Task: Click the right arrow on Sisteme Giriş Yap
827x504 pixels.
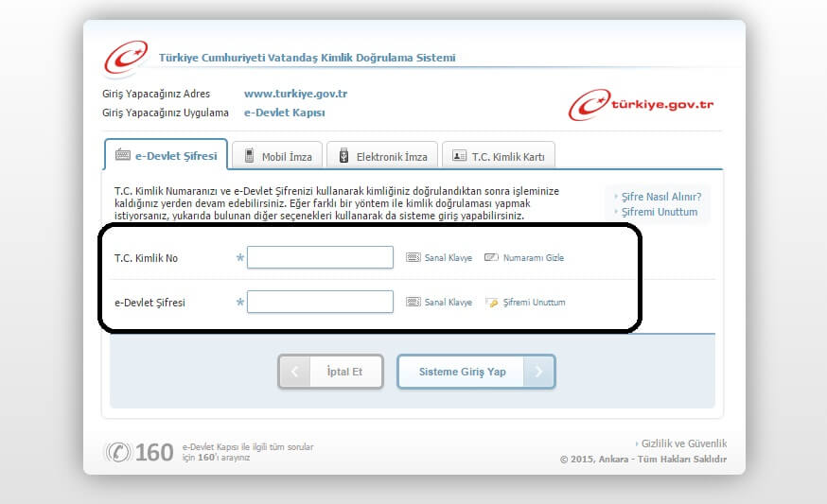Action: 539,372
